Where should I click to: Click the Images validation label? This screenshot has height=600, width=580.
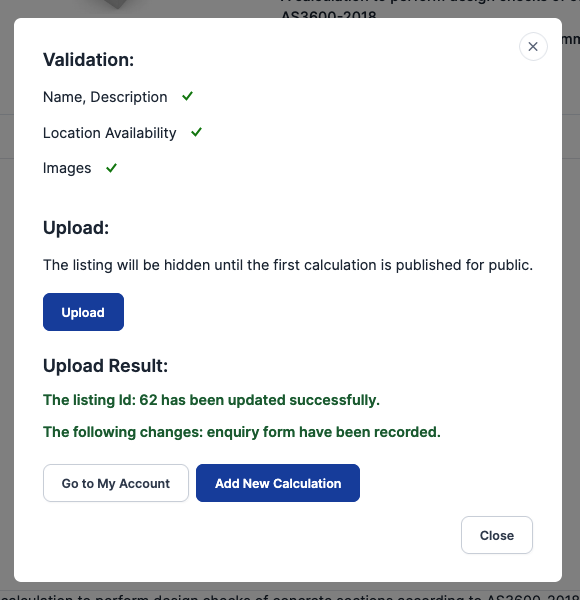coord(67,168)
